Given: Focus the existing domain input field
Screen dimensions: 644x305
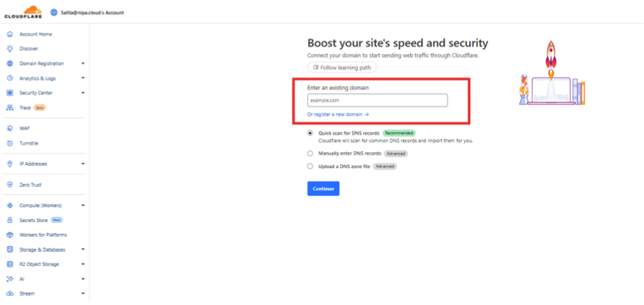Looking at the screenshot, I should coord(377,101).
